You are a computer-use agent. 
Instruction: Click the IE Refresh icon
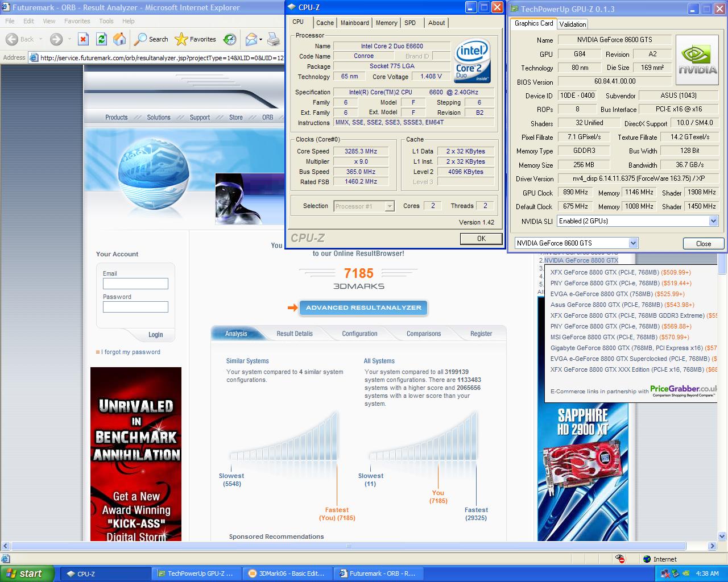click(101, 39)
